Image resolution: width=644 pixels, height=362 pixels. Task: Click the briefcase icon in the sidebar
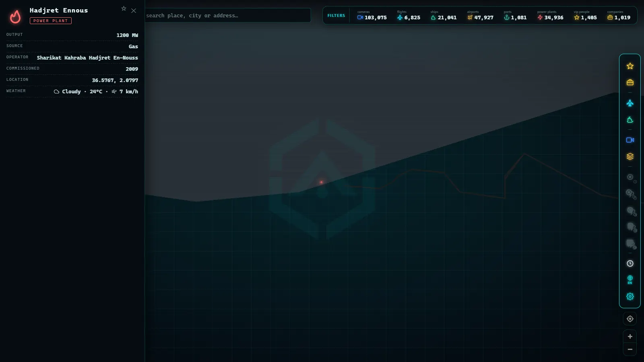click(630, 82)
